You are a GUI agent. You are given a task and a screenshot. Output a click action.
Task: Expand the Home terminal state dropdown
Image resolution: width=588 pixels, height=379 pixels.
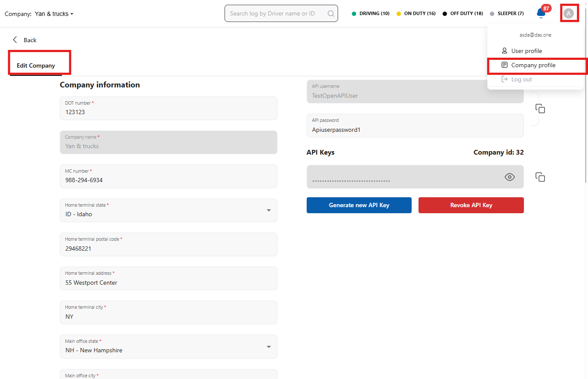(268, 210)
